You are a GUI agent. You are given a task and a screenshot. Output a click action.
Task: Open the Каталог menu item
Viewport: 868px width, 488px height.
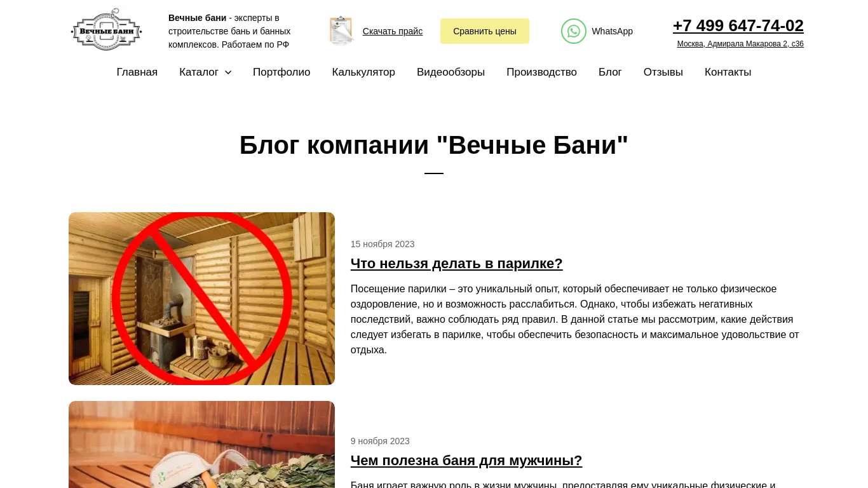pos(199,72)
